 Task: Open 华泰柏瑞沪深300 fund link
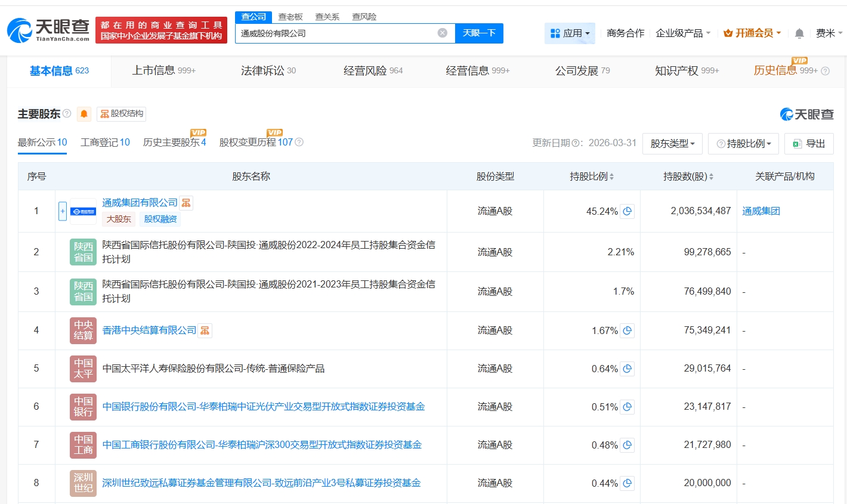[262, 445]
